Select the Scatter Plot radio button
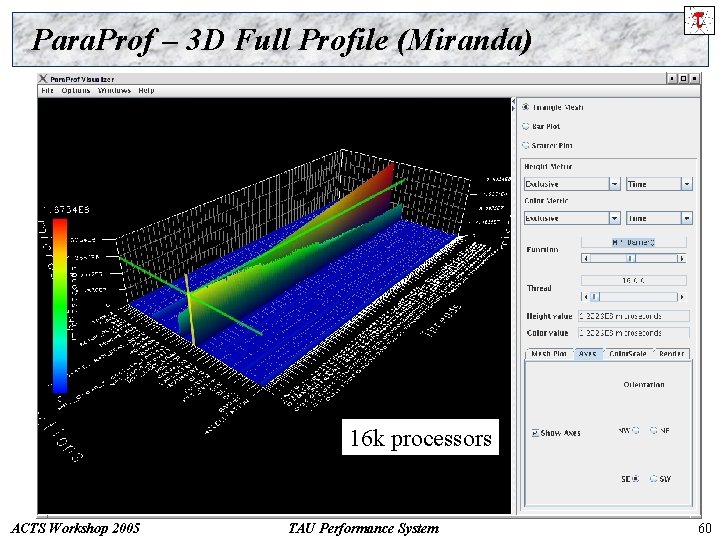 click(526, 145)
